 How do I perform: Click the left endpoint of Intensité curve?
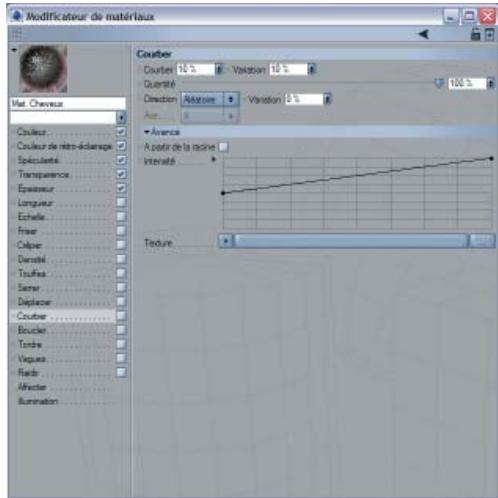(x=223, y=193)
